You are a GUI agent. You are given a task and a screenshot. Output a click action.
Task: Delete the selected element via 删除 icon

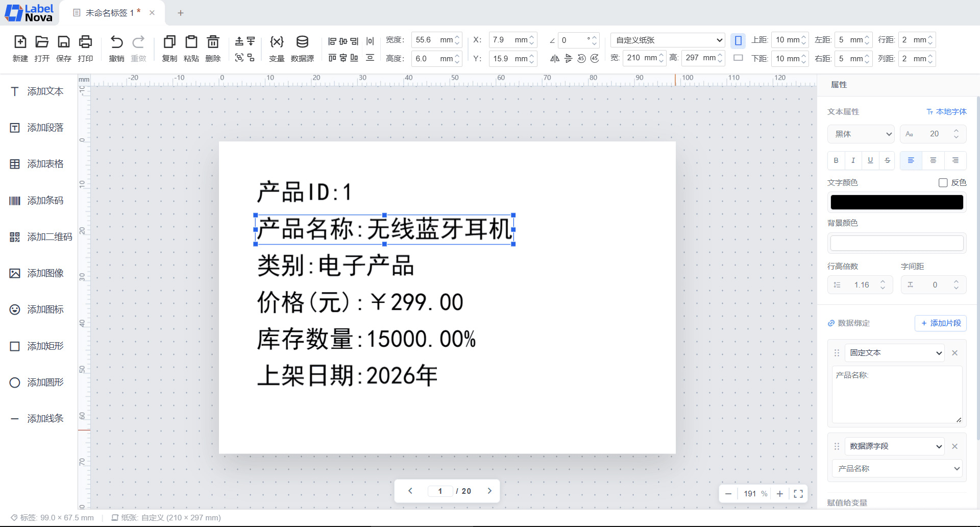[x=213, y=49]
